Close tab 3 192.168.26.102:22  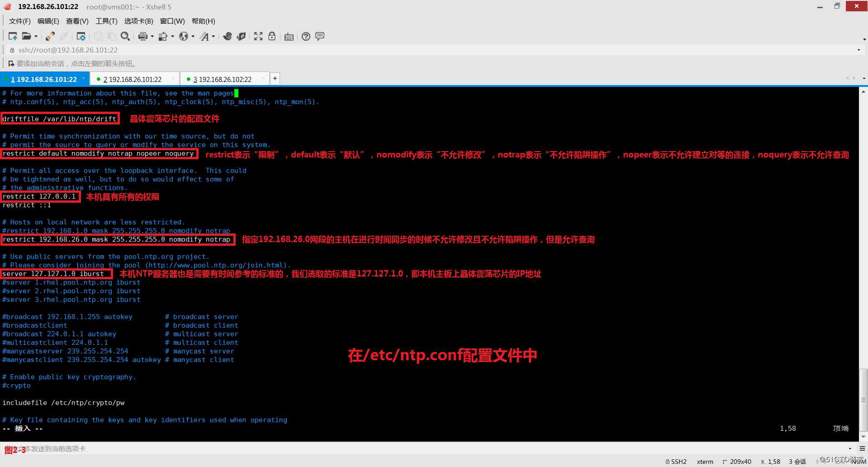(264, 78)
